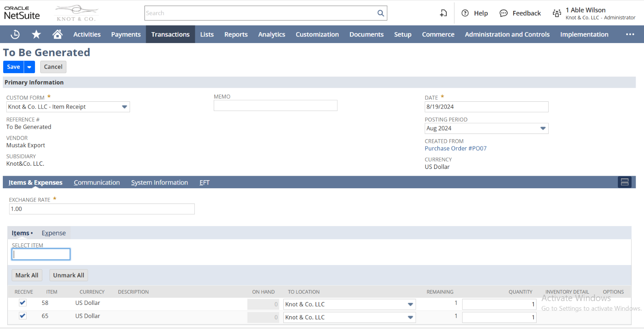
Task: Toggle the subtab layout icon
Action: (x=624, y=182)
